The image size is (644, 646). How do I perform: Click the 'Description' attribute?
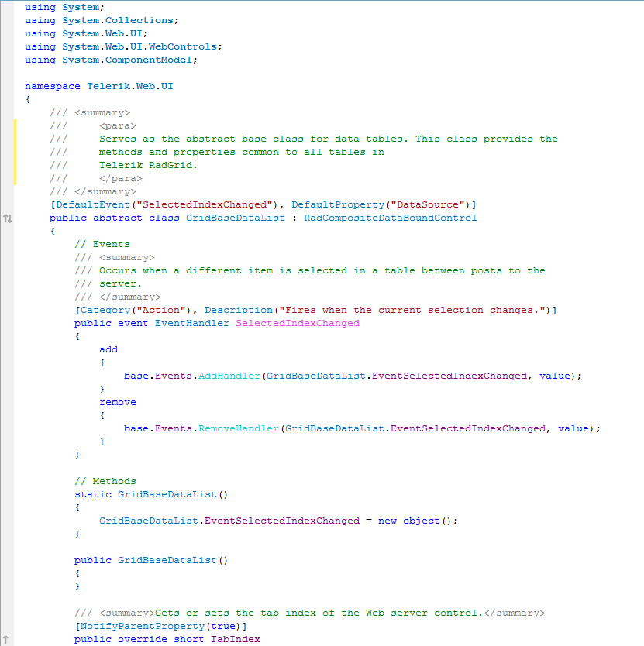click(239, 311)
